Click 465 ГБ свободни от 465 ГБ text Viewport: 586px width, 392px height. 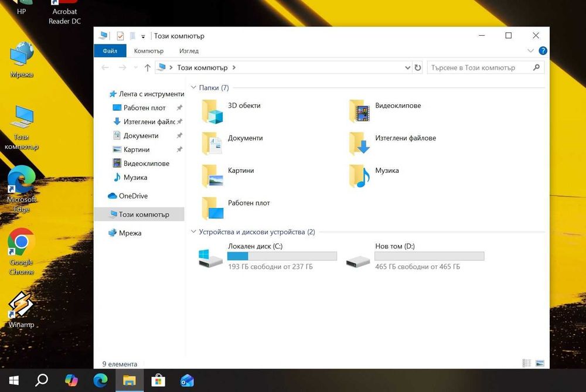tap(417, 267)
